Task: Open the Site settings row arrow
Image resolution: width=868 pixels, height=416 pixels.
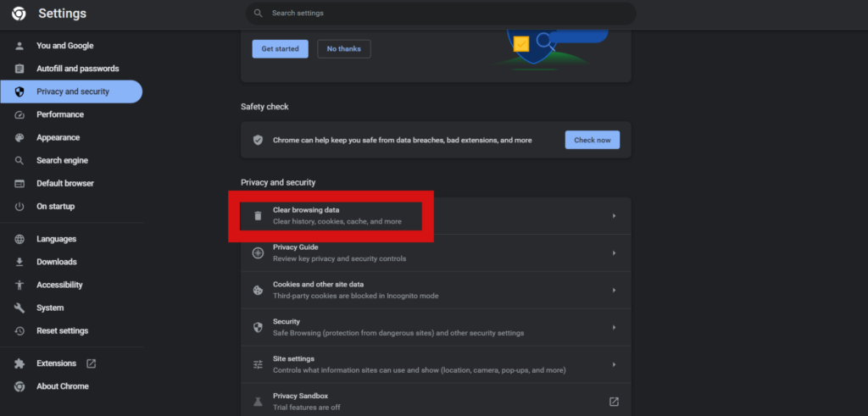Action: pos(614,364)
